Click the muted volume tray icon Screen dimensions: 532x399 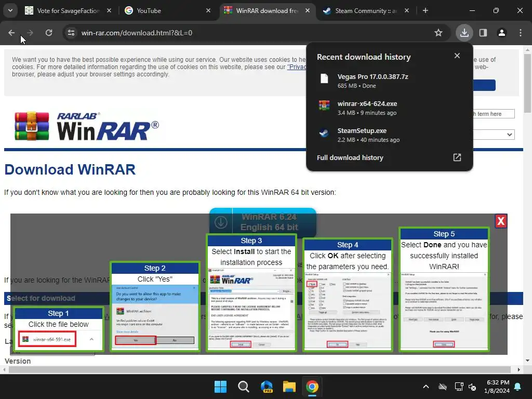click(x=472, y=387)
